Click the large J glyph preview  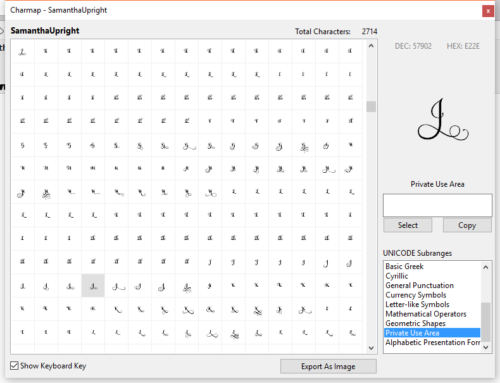443,120
